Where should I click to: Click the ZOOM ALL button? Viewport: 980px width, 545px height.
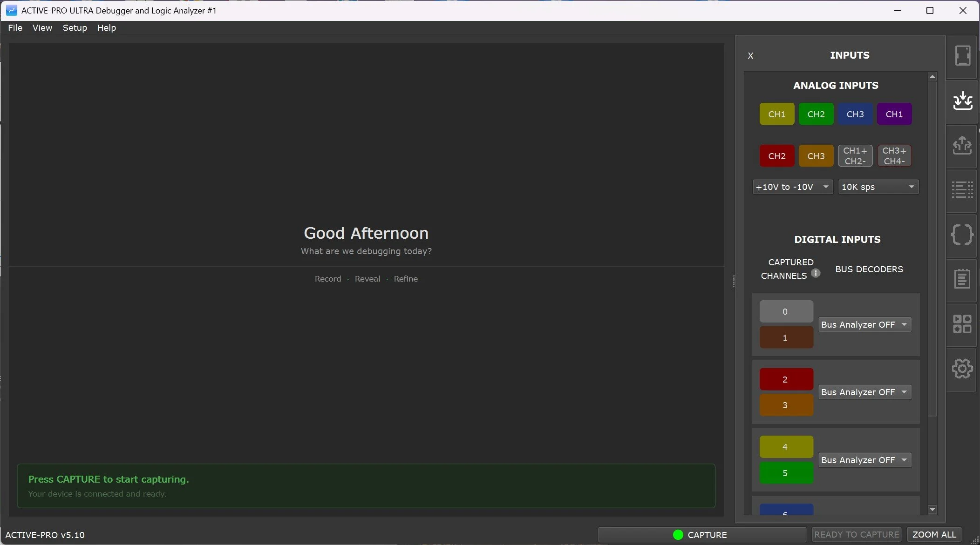(934, 534)
